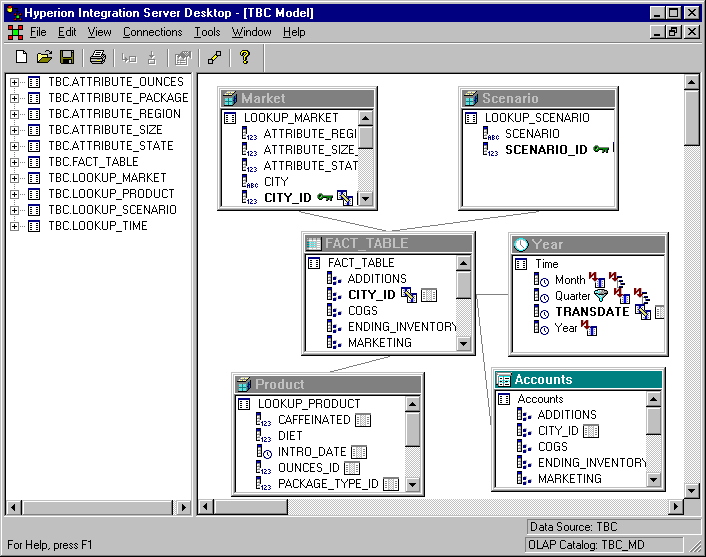The height and width of the screenshot is (557, 706).
Task: Click the column icon next to INTRO_DATE
Action: pyautogui.click(x=359, y=452)
